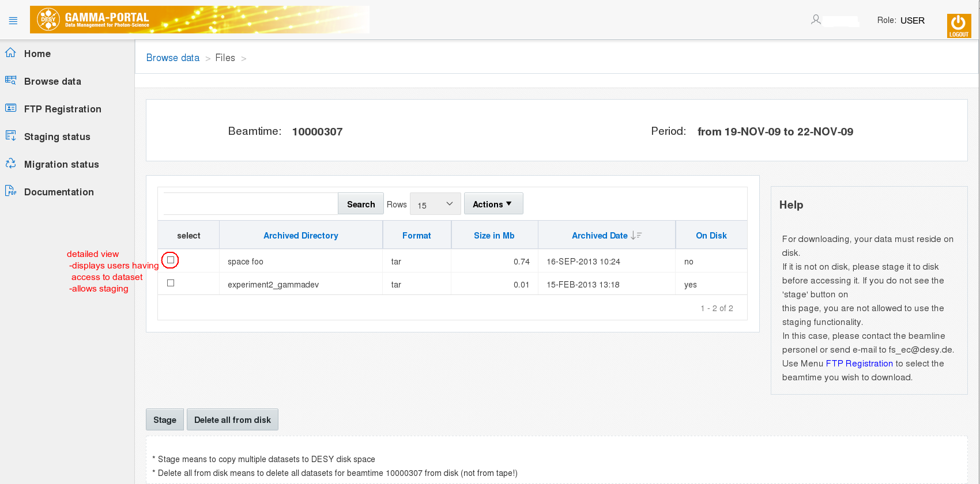Select the experiment2_gammadev row checkbox

coord(170,283)
